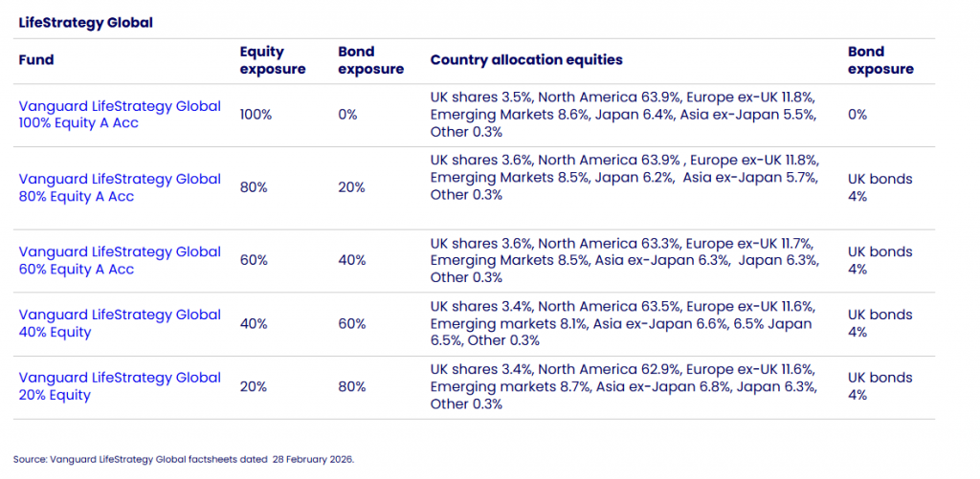Image resolution: width=980 pixels, height=479 pixels.
Task: Click the source footnote about Vanguard factsheets
Action: (x=184, y=459)
